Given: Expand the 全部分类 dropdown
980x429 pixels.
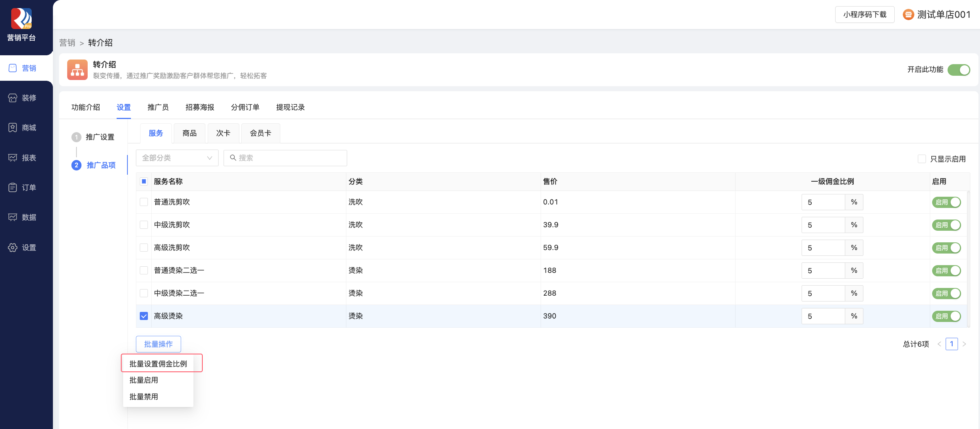Looking at the screenshot, I should point(177,158).
